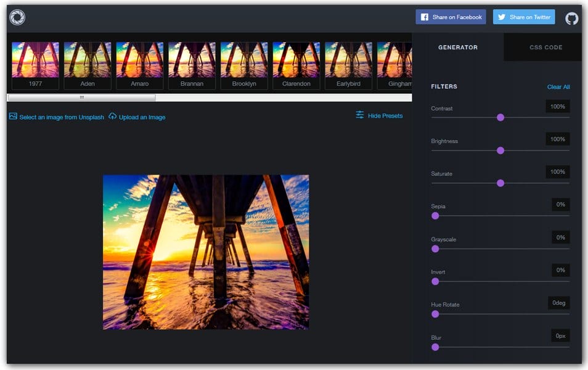The image size is (588, 370).
Task: Click the Contrast slider handle
Action: [500, 117]
